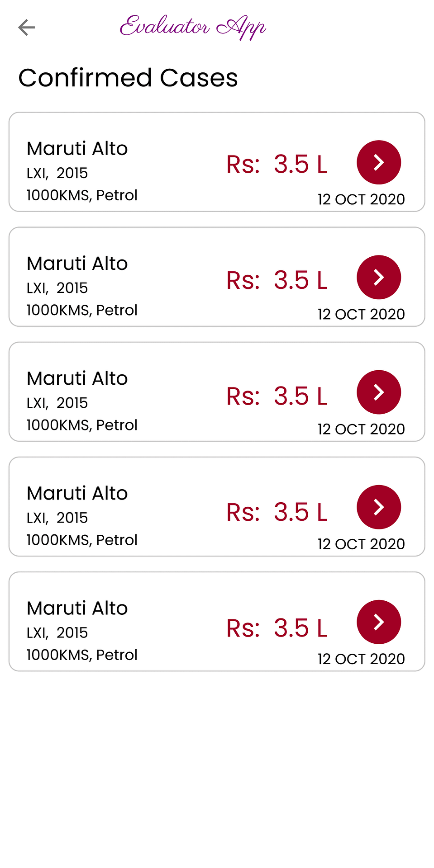
Task: Tap Maruti Alto title in second card
Action: pos(77,264)
